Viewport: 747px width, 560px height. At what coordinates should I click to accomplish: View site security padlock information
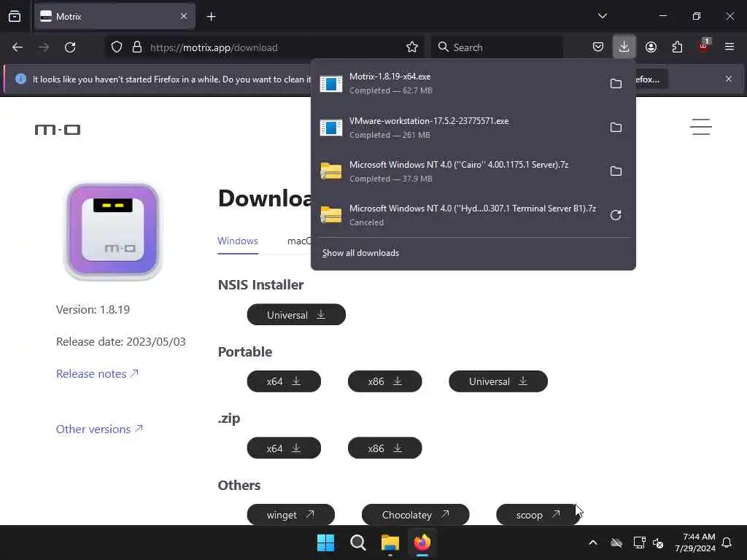(x=137, y=47)
